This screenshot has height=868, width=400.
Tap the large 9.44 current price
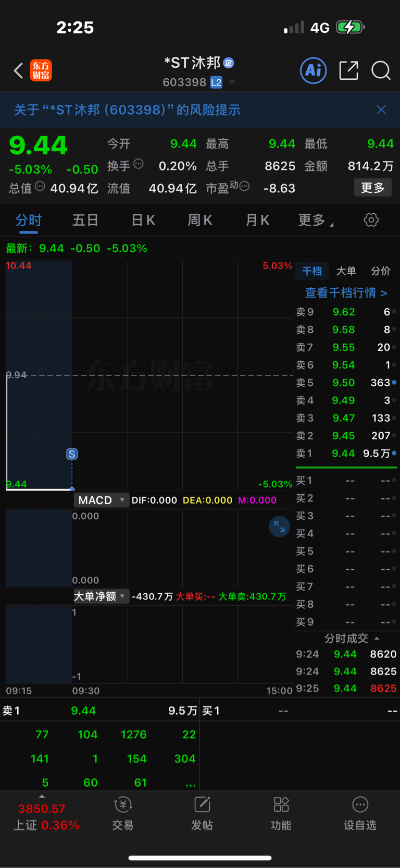point(39,145)
